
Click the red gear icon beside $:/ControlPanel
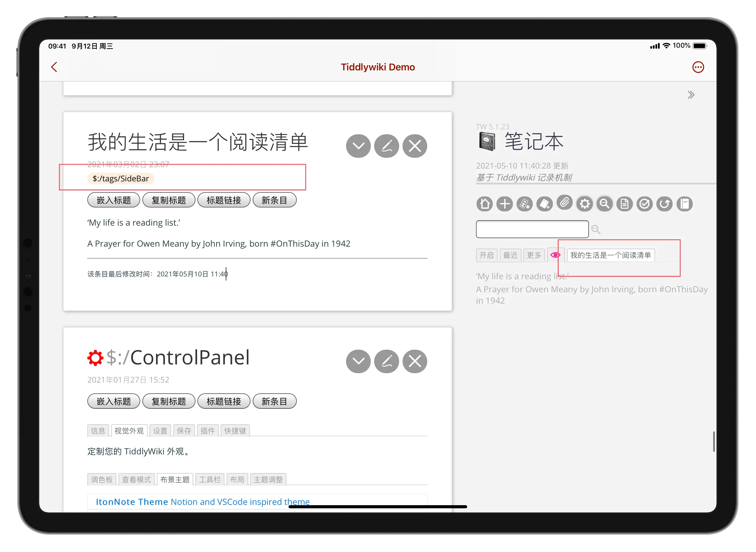pyautogui.click(x=95, y=358)
